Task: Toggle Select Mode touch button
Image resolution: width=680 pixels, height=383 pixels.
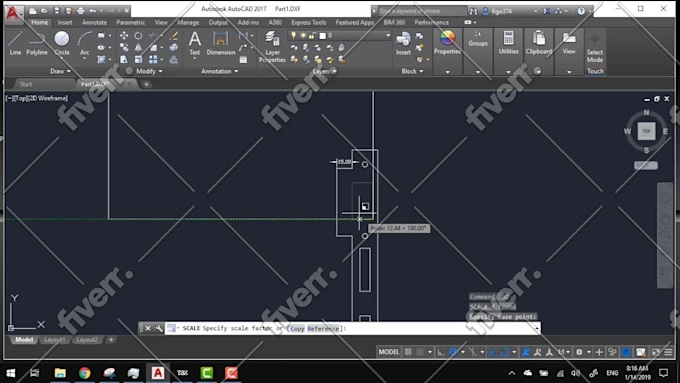Action: (595, 46)
